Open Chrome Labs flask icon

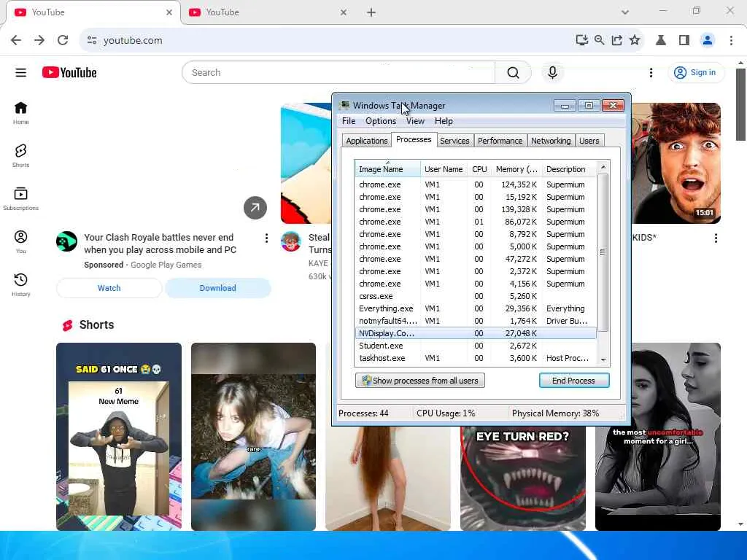point(661,41)
